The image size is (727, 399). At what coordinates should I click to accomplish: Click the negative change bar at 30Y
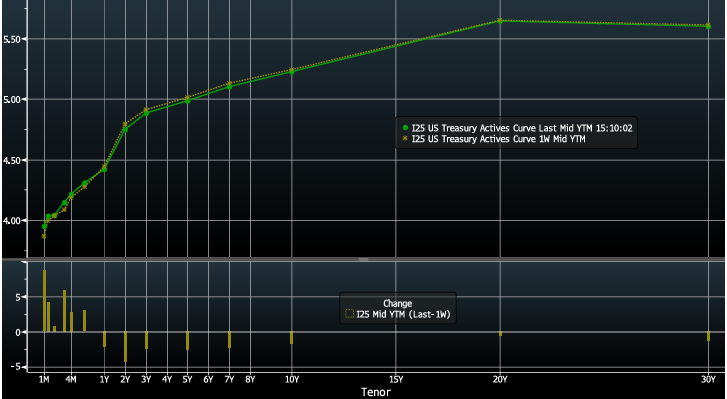(708, 336)
